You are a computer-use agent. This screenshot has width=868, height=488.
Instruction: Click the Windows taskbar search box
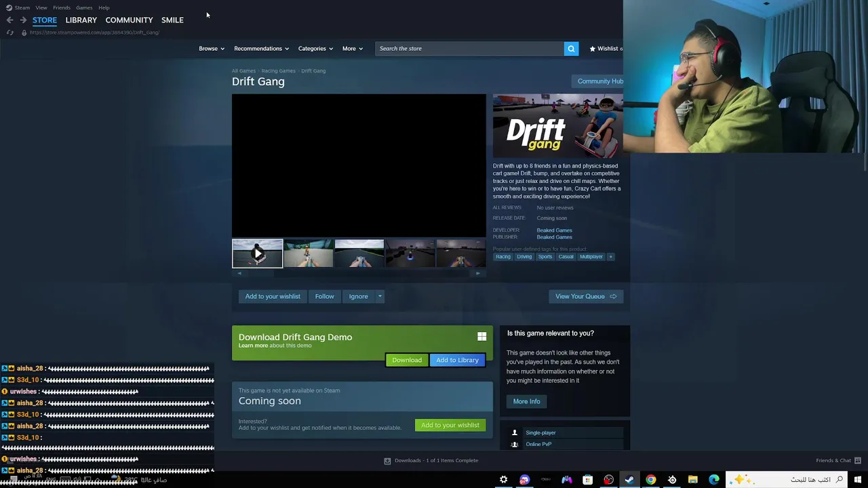[x=785, y=480]
